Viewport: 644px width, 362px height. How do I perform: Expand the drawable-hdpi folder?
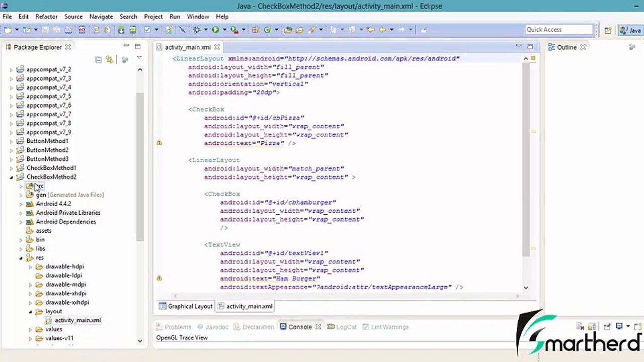[x=30, y=267]
